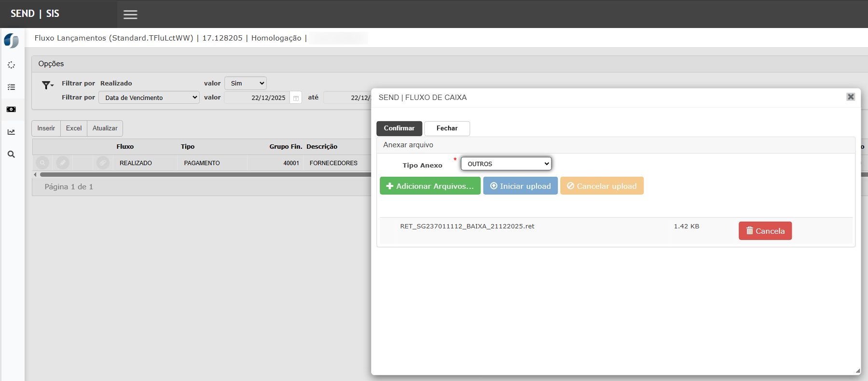Click the Fechar button in dialog
This screenshot has height=381, width=868.
coord(447,128)
